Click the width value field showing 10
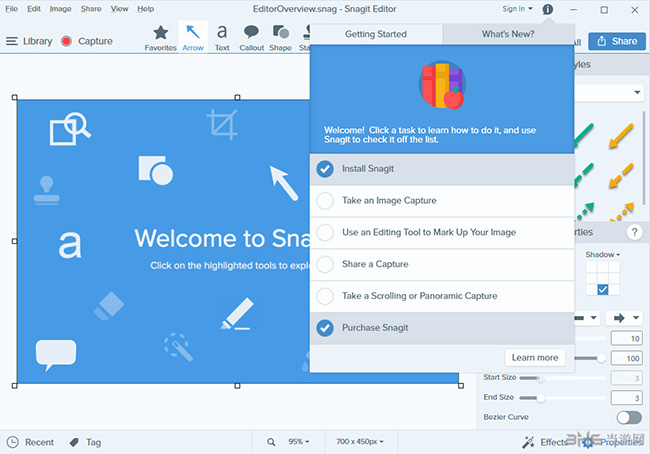The image size is (650, 454). 626,338
